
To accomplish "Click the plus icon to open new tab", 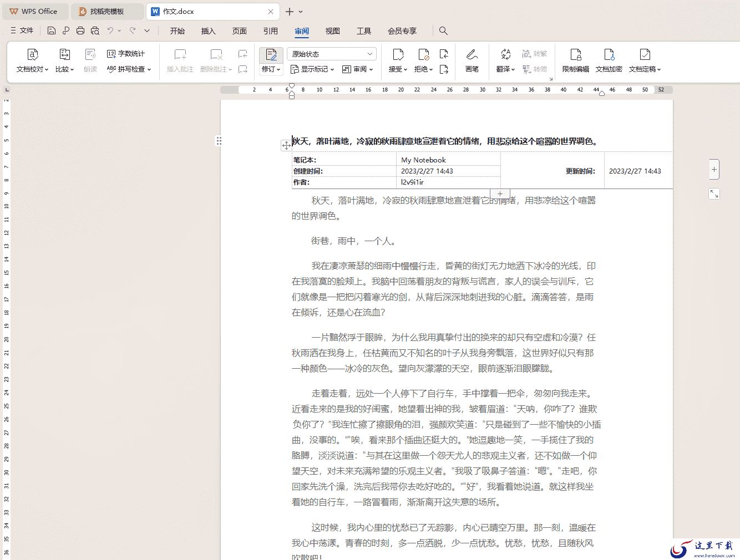I will tap(290, 11).
